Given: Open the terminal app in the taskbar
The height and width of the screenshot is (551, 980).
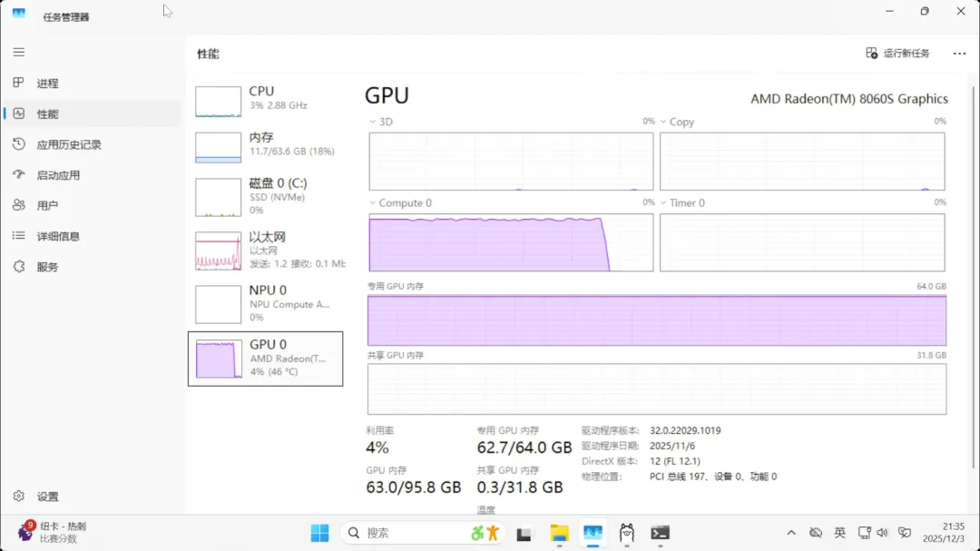Looking at the screenshot, I should (x=661, y=533).
